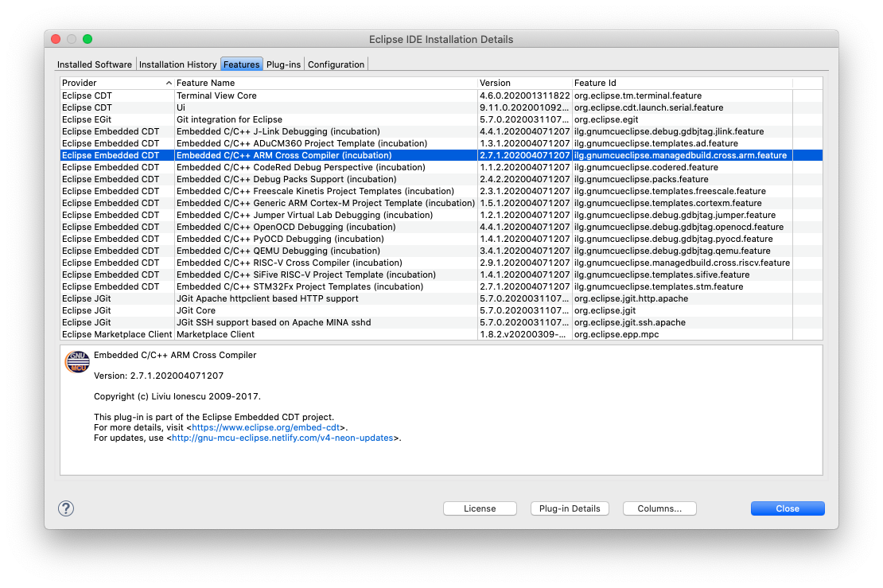Sort by Provider column sort arrow

(169, 83)
